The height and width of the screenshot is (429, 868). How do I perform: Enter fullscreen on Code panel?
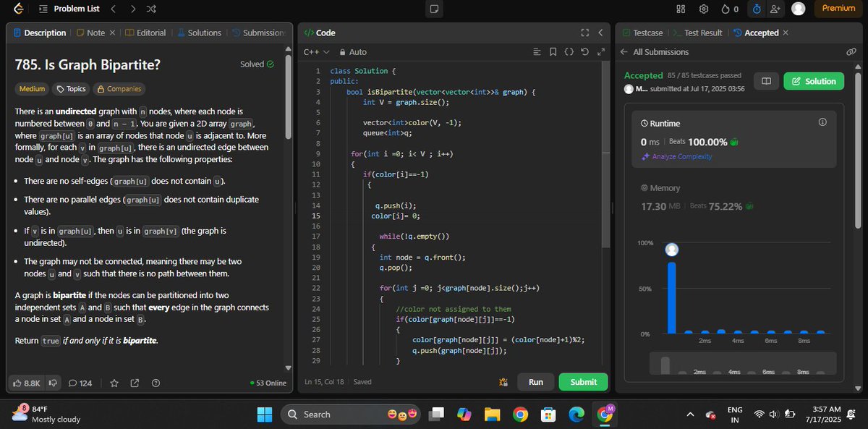[x=584, y=33]
